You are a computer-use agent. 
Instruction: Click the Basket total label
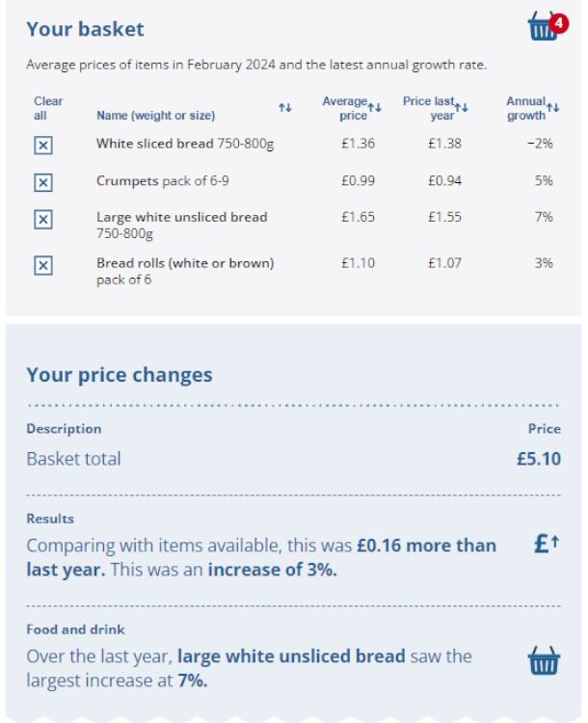[x=74, y=459]
